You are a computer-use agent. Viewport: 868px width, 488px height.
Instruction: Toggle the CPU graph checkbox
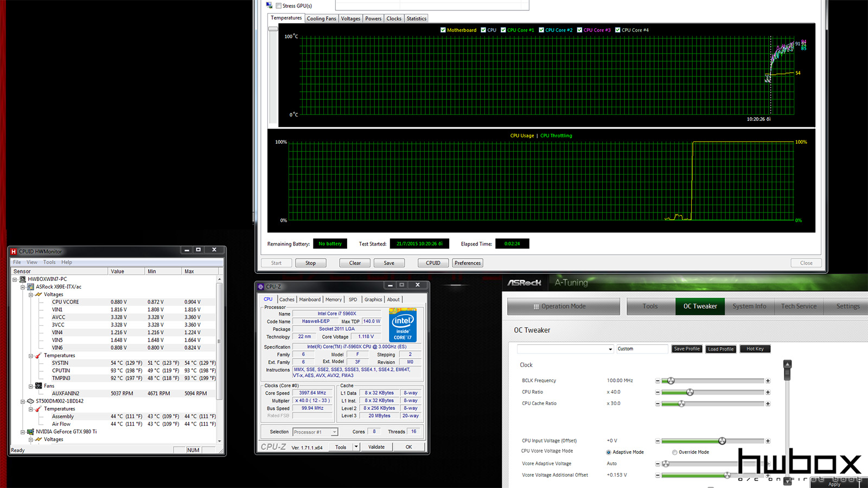pyautogui.click(x=483, y=30)
